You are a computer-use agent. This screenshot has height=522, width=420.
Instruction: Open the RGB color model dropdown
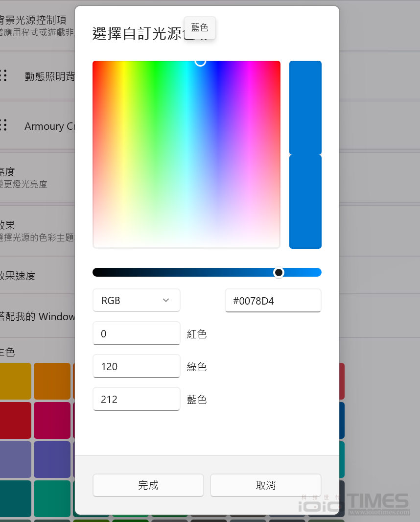point(136,300)
